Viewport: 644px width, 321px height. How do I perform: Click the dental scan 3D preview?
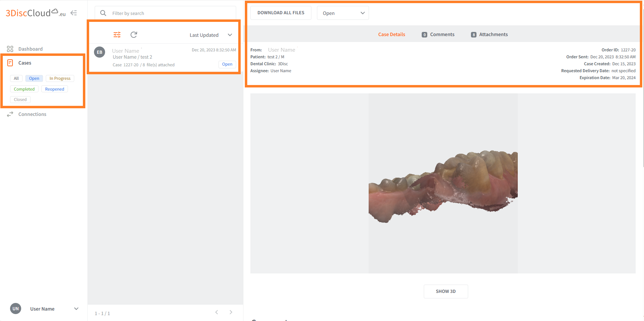pos(443,183)
